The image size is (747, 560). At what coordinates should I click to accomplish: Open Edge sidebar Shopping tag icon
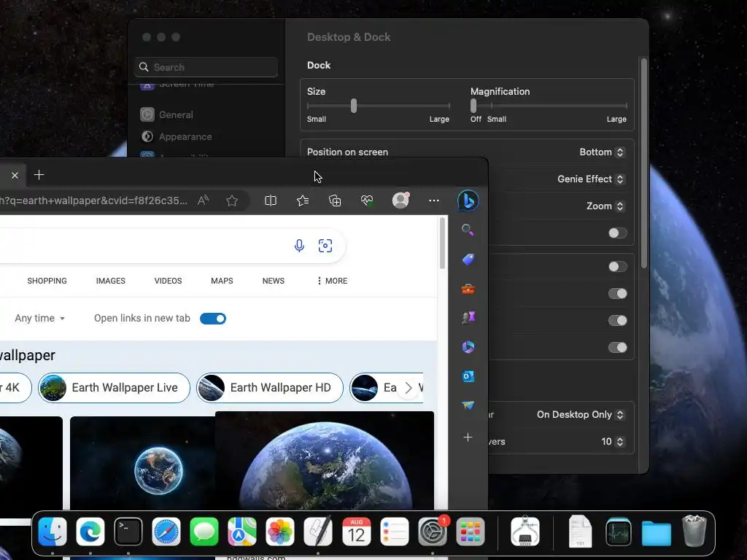coord(468,260)
